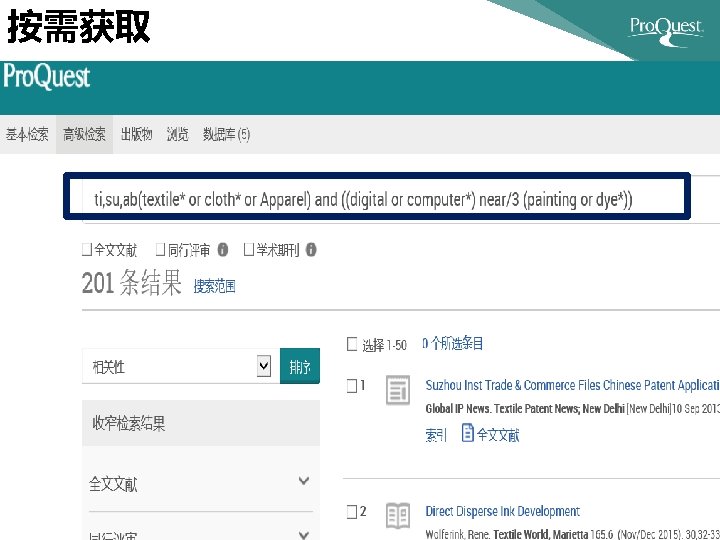Viewport: 720px width, 540px height.
Task: Show info icon next to 同行评审
Action: point(223,250)
